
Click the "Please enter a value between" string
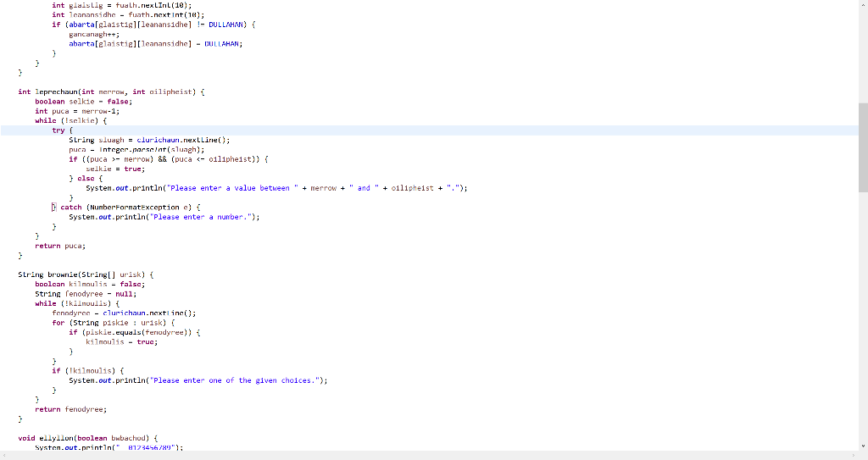click(x=234, y=188)
